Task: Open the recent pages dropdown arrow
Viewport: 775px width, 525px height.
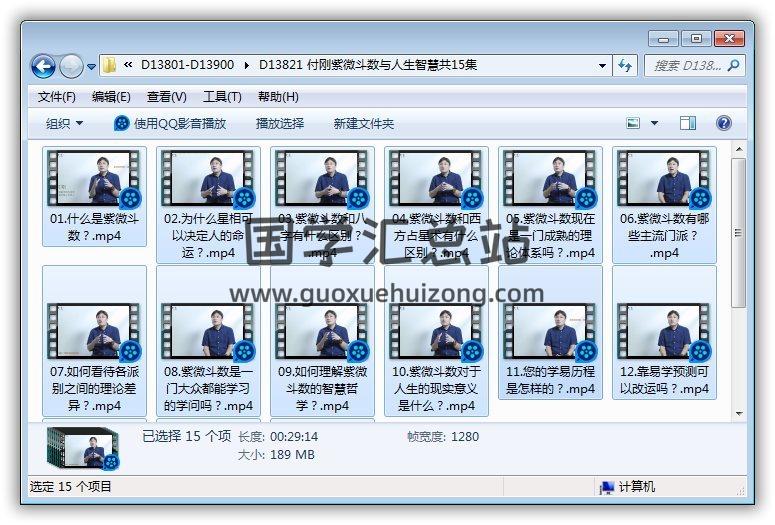Action: (x=92, y=67)
